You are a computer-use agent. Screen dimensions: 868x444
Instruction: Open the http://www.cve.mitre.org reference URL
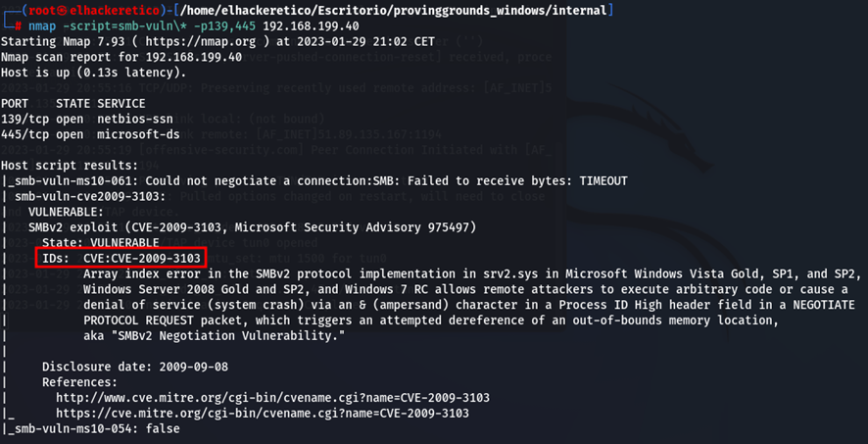[272, 398]
